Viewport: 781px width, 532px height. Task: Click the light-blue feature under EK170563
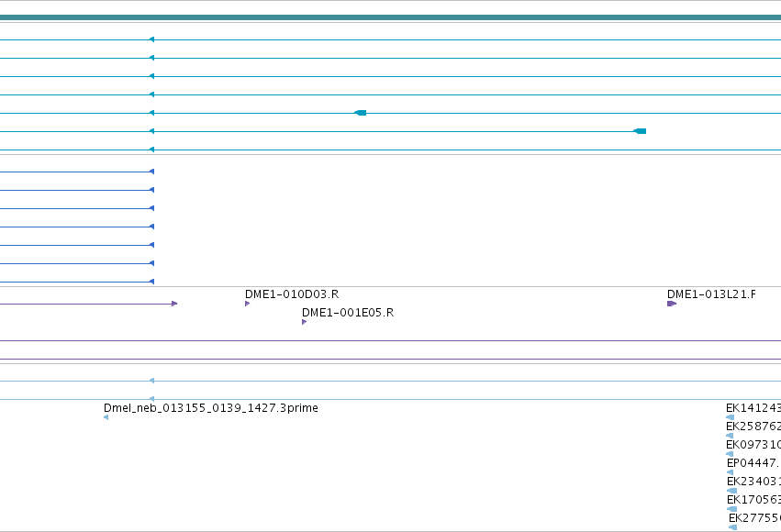pyautogui.click(x=731, y=509)
